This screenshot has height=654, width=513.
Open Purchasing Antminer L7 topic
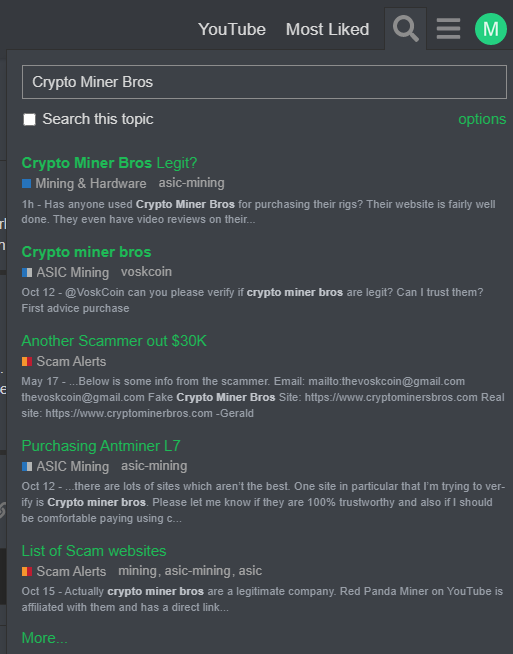(x=101, y=446)
